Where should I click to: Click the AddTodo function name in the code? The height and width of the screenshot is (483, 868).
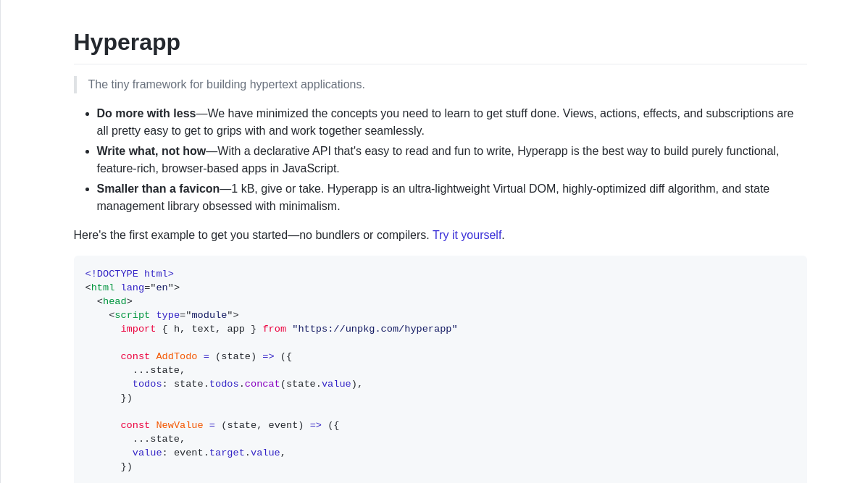[x=176, y=356]
